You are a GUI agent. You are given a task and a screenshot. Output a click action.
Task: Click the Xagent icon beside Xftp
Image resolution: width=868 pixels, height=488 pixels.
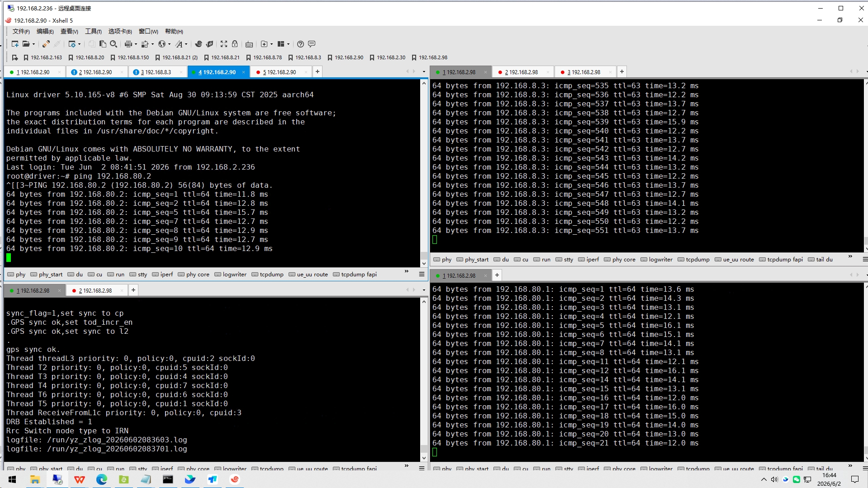click(209, 44)
